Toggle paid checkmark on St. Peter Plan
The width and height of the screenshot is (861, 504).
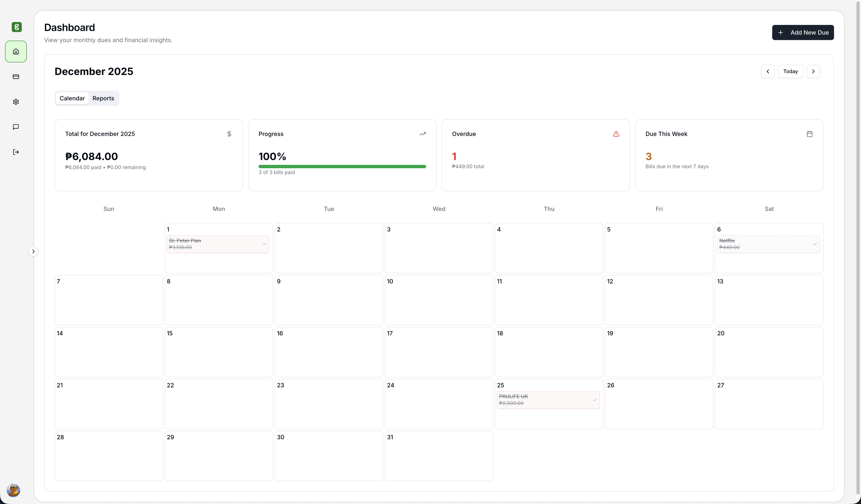[x=264, y=244]
